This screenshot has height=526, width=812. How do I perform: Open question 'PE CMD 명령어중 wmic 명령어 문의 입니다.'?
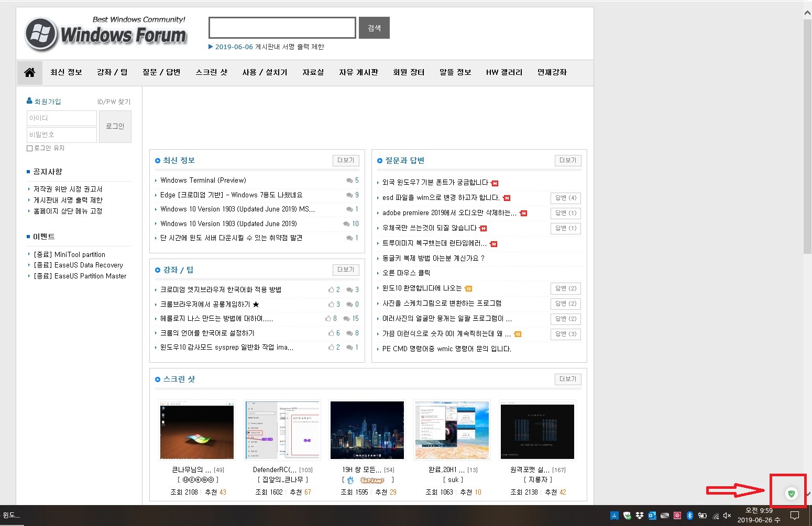click(447, 349)
